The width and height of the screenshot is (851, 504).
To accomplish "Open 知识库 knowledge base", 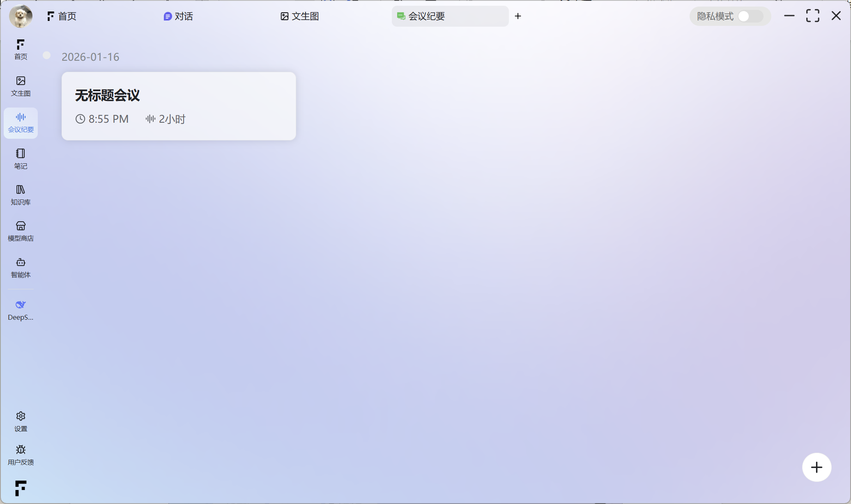I will pos(21,195).
